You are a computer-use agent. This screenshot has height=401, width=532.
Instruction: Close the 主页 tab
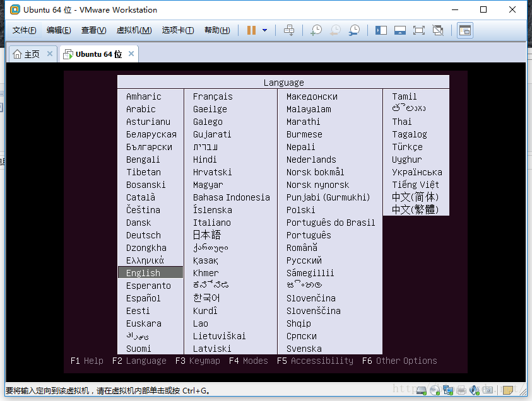50,54
